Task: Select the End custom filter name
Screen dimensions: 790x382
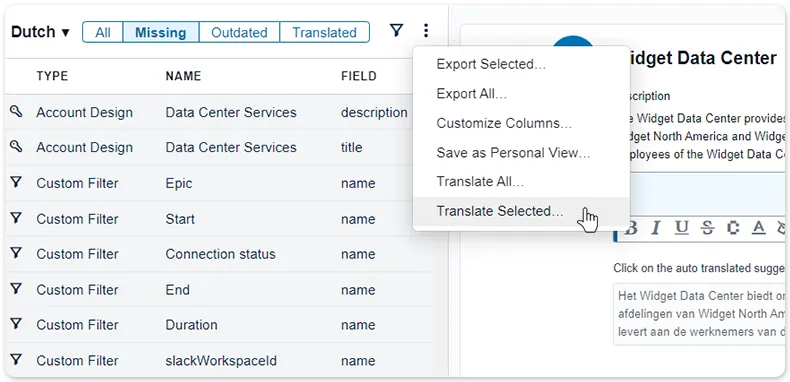Action: point(177,290)
